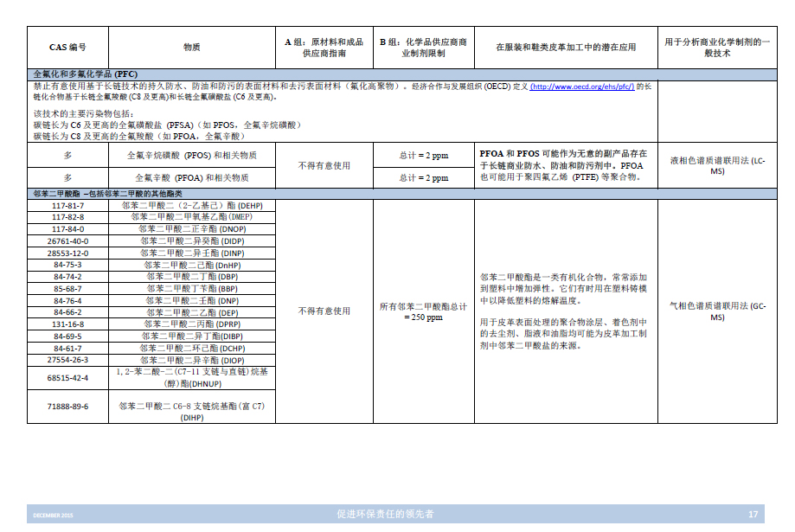Click the "A 组：原材料和成品供应商指南" header

[x=324, y=48]
